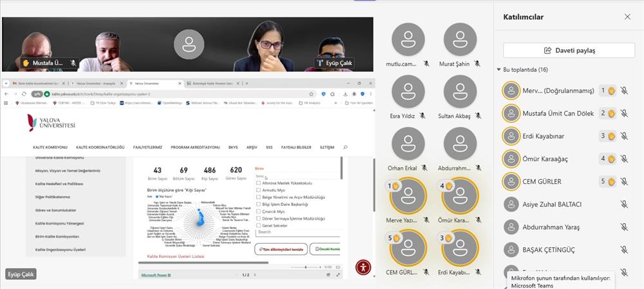The height and width of the screenshot is (289, 644).
Task: Go to next page in Power BI report
Action: pos(253,275)
